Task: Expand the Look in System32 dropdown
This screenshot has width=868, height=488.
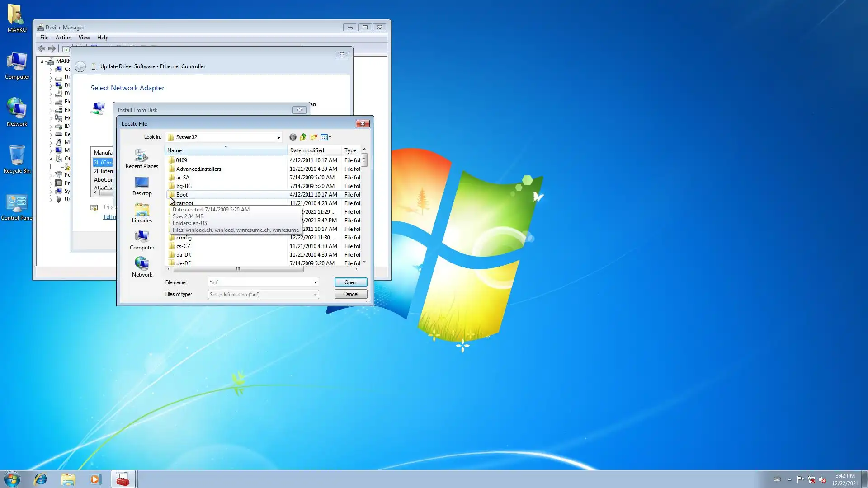Action: [x=278, y=137]
